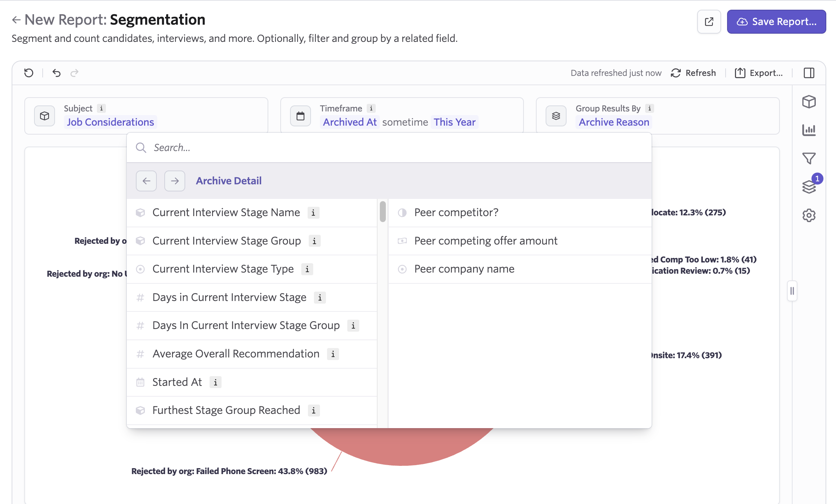Viewport: 836px width, 504px height.
Task: Open the chart settings bar-chart icon
Action: pyautogui.click(x=809, y=130)
